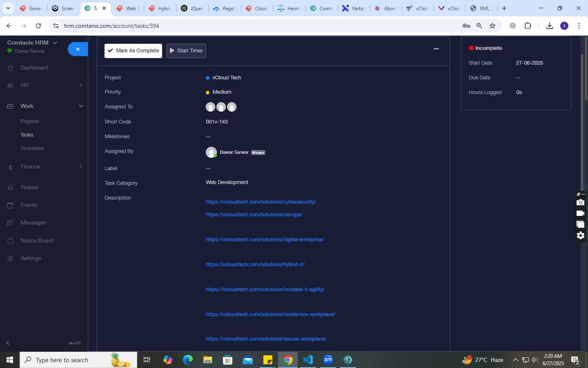Open Visual Studio Code from taskbar

[x=308, y=360]
